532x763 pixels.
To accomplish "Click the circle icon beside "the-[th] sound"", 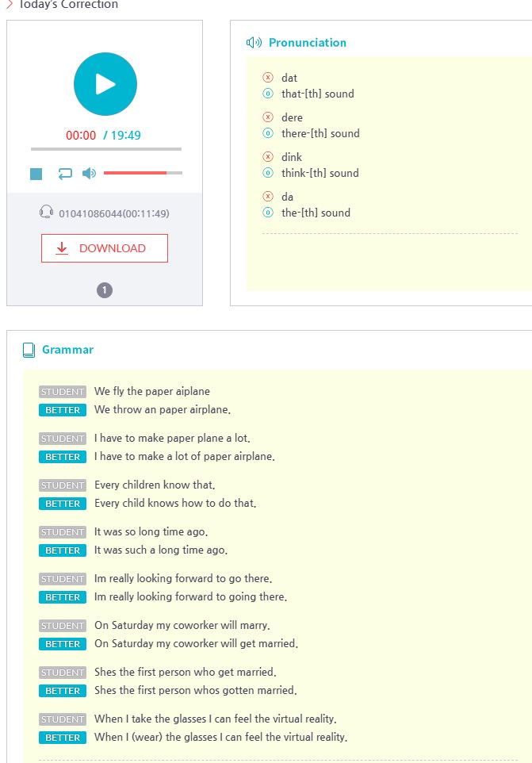I will point(268,213).
